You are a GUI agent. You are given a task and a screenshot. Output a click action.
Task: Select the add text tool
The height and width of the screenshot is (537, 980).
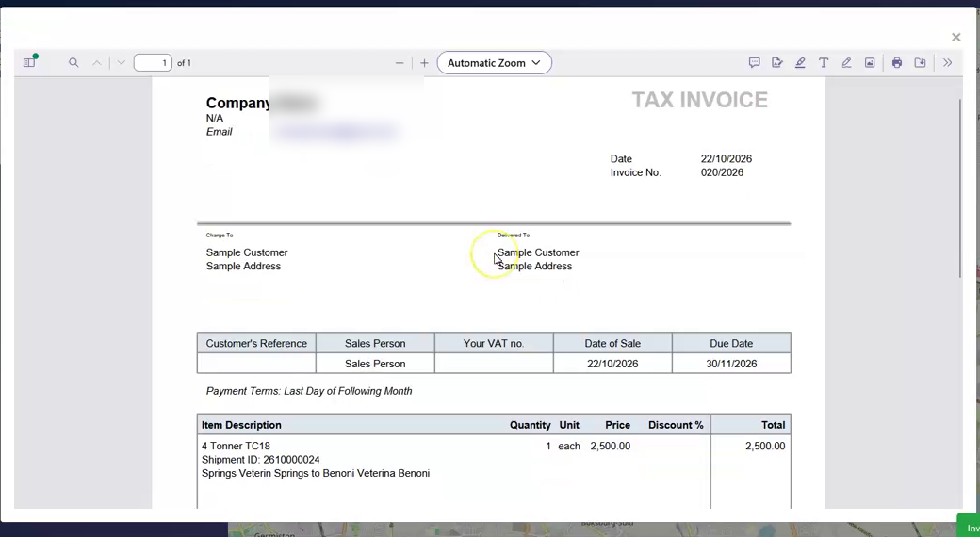tap(824, 62)
